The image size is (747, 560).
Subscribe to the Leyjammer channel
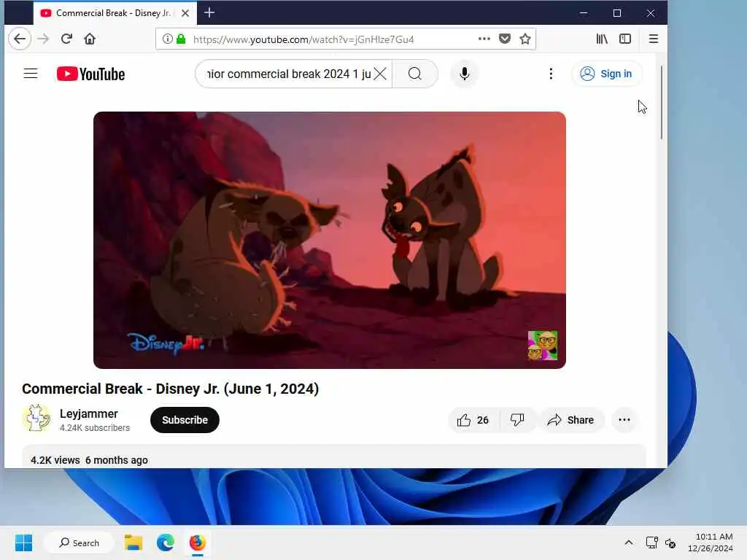click(x=185, y=420)
